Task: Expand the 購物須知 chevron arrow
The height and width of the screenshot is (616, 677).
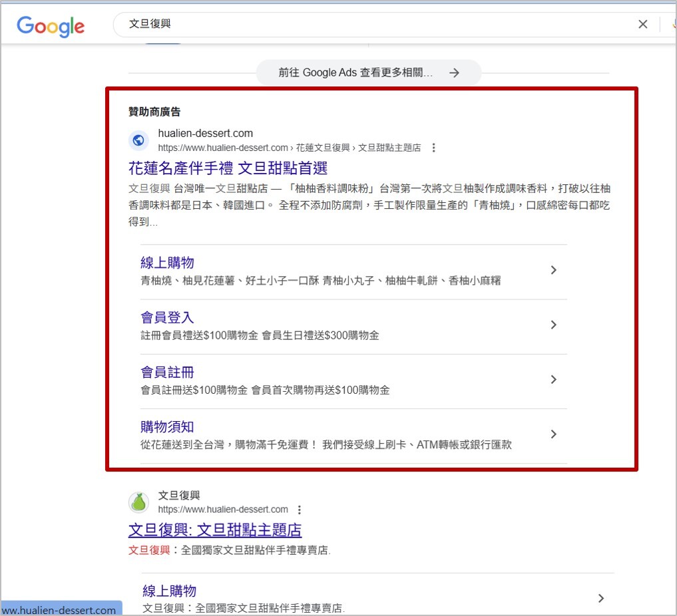Action: (553, 434)
